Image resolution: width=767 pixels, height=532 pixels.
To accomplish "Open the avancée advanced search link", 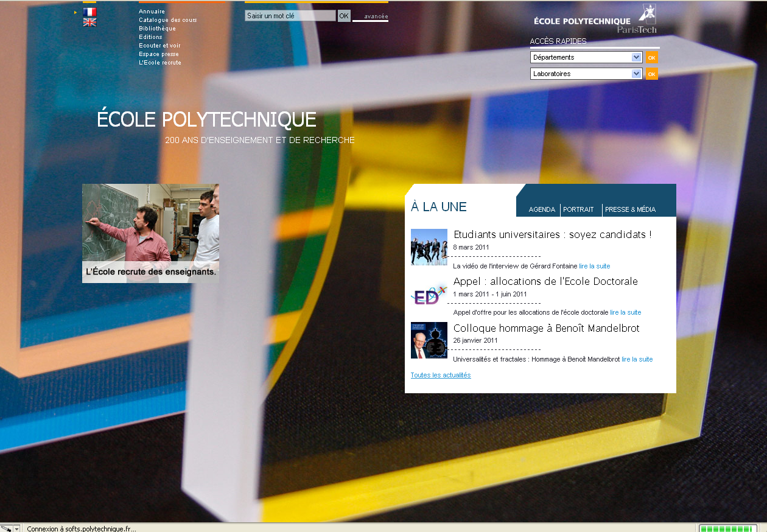I will pyautogui.click(x=376, y=16).
